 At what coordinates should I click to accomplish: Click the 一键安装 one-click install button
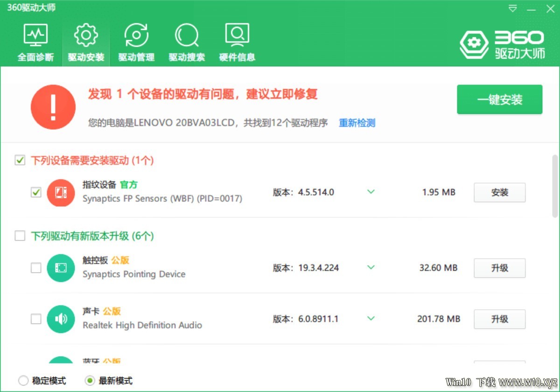point(499,99)
